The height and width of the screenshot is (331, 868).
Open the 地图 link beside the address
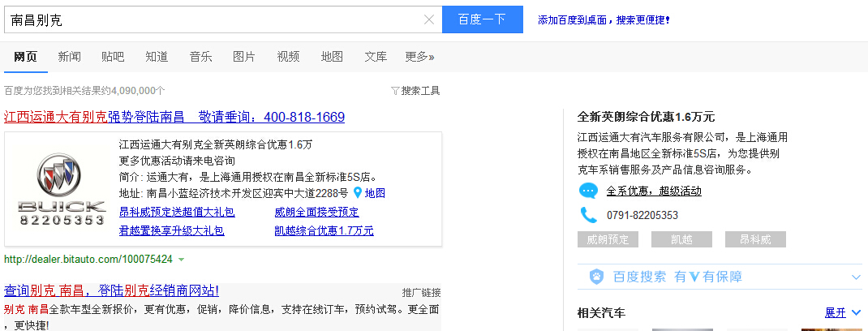point(375,193)
